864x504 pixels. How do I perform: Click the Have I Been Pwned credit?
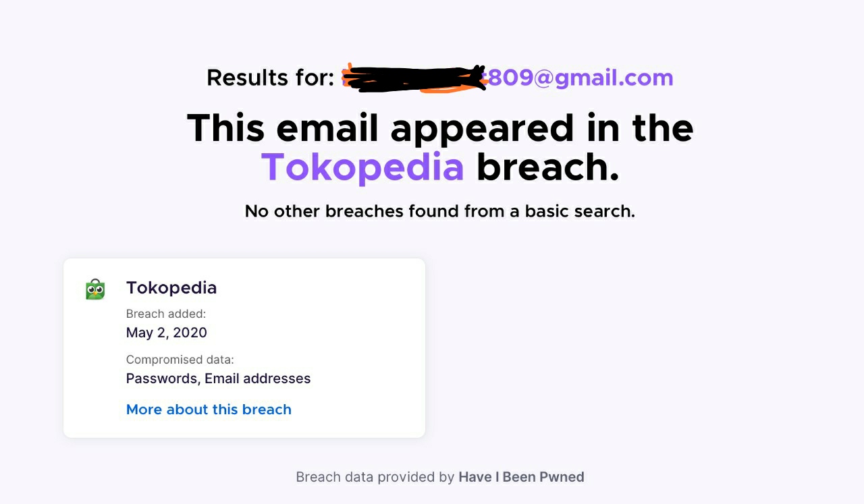tap(521, 477)
